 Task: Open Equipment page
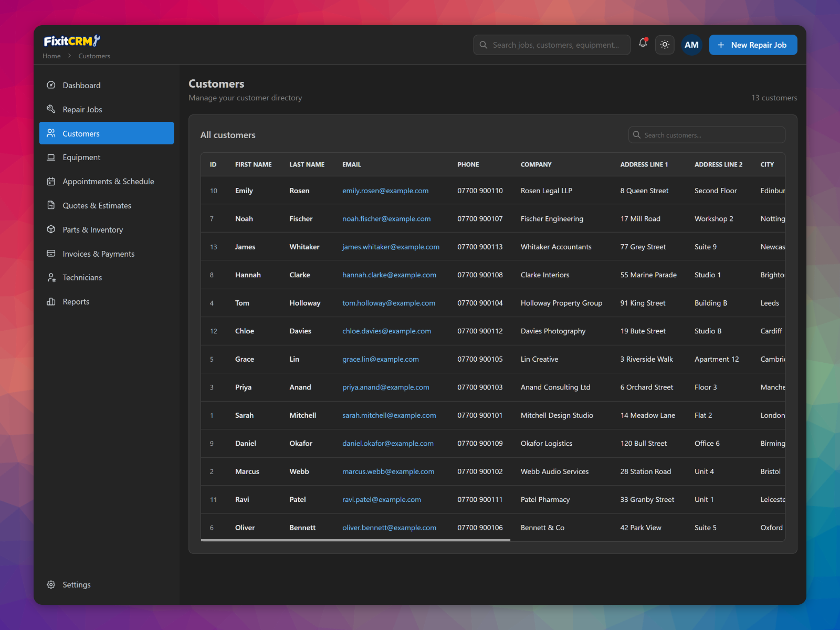107,157
